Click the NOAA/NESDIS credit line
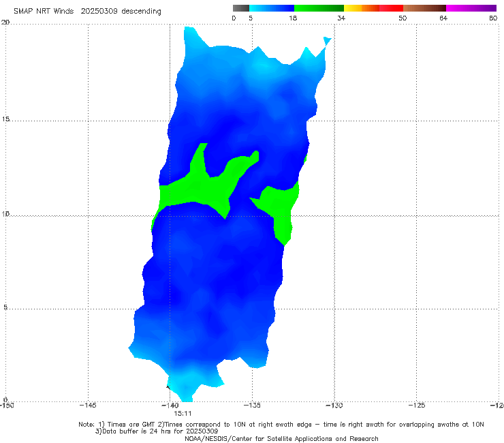This screenshot has width=504, height=443. pyautogui.click(x=281, y=438)
